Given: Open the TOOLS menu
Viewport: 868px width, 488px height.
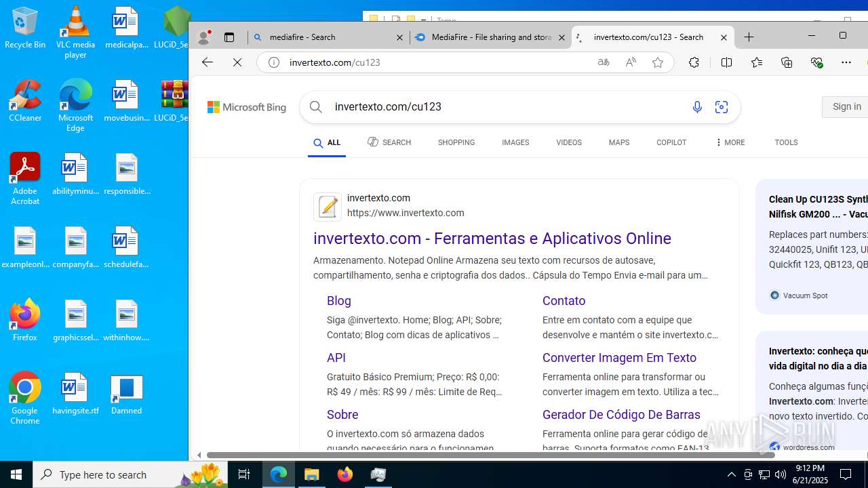Looking at the screenshot, I should (x=786, y=142).
